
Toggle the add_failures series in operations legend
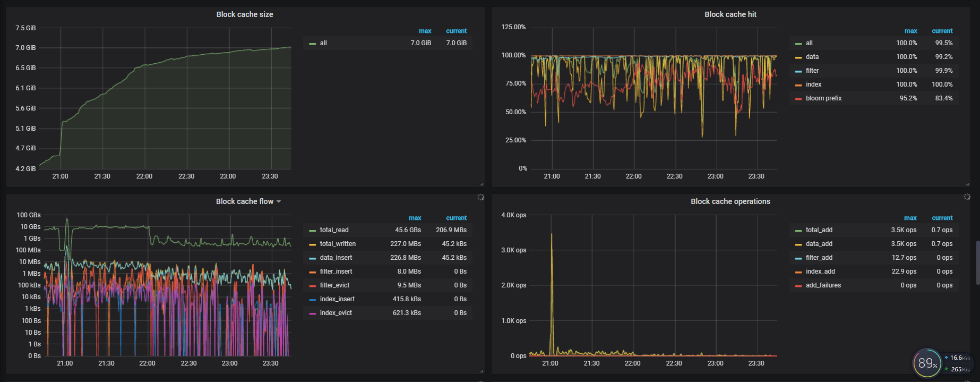point(823,285)
